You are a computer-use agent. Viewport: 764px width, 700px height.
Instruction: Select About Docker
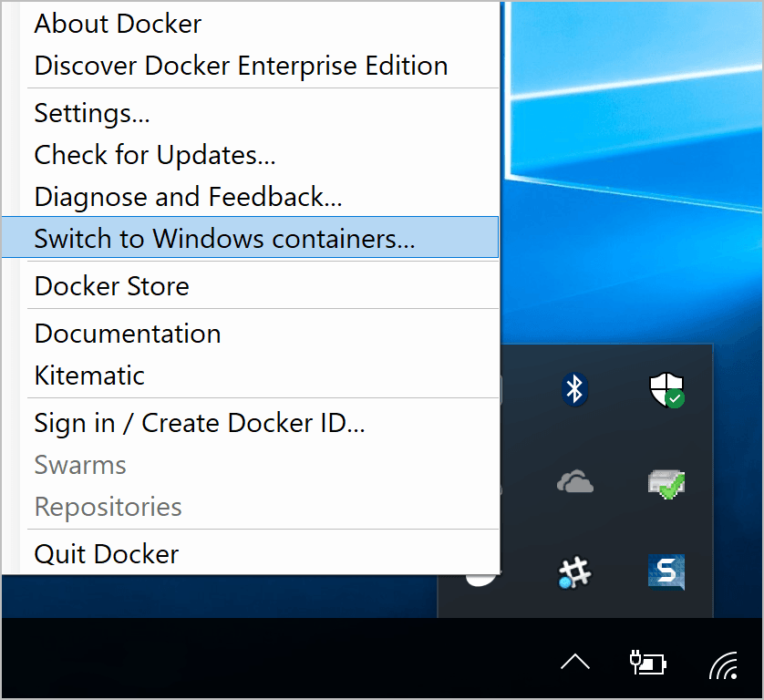pyautogui.click(x=117, y=24)
